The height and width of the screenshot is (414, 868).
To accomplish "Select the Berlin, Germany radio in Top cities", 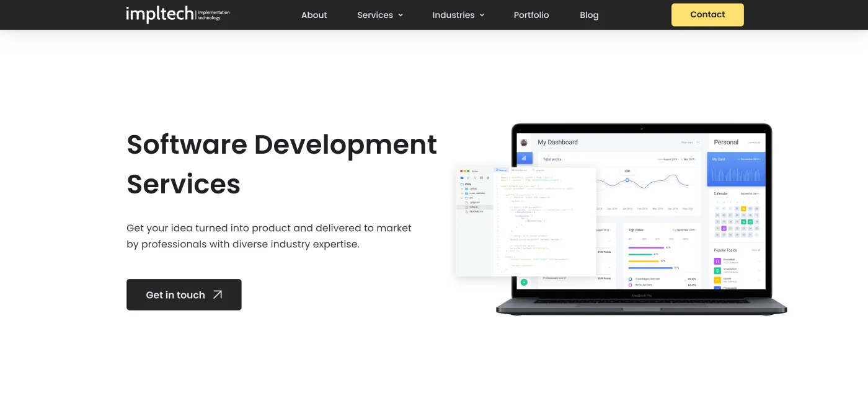I will (x=630, y=284).
